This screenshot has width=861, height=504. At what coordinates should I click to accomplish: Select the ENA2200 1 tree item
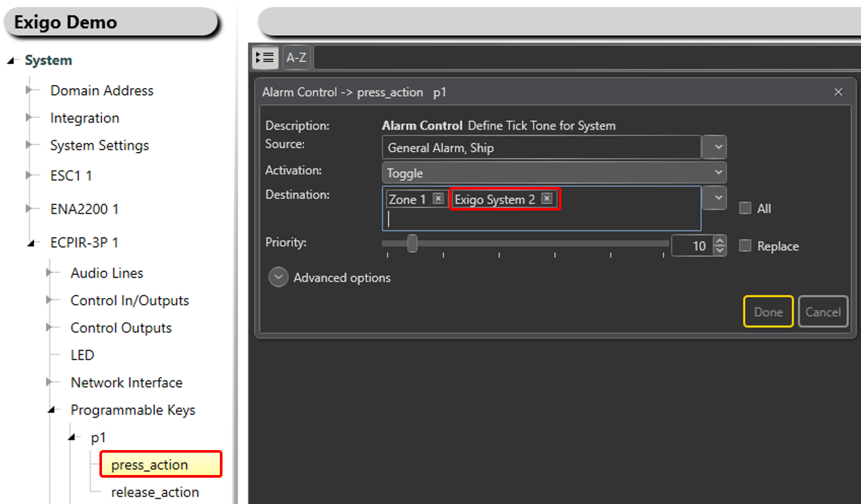[84, 209]
